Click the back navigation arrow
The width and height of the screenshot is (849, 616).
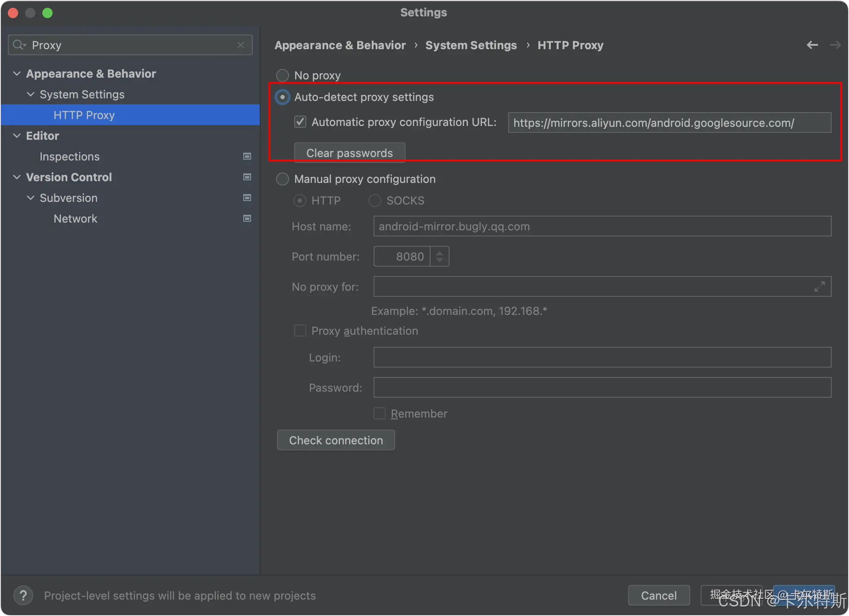(x=812, y=45)
